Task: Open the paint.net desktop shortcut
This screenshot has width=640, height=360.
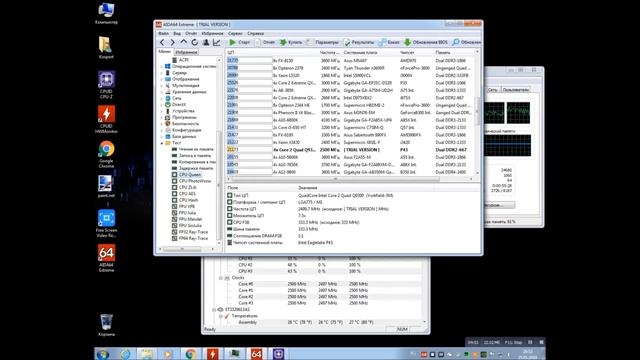Action: click(106, 187)
